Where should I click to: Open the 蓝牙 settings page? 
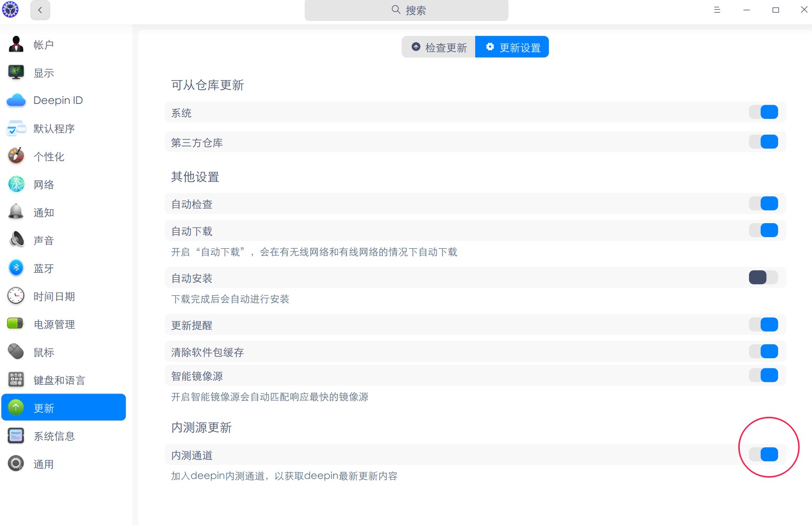[x=64, y=268]
